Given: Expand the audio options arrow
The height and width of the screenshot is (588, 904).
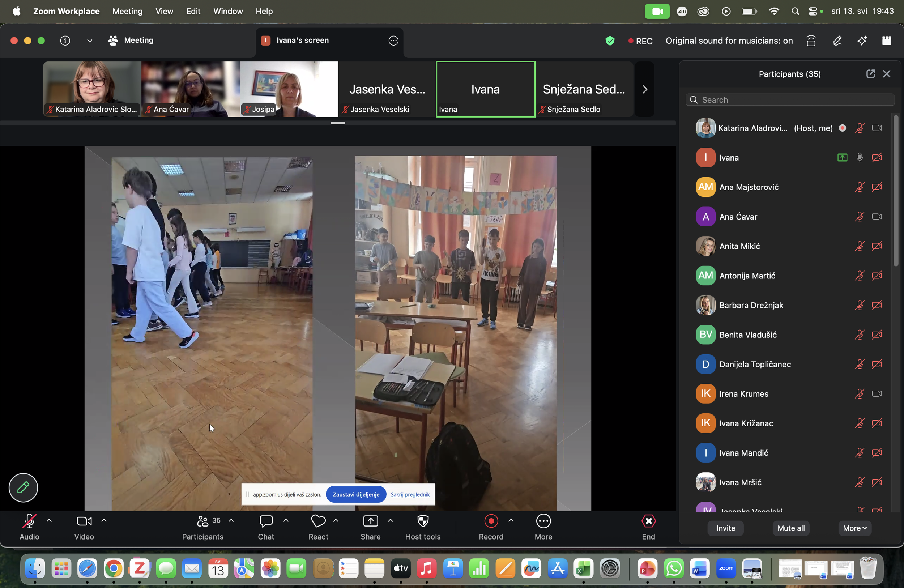Looking at the screenshot, I should [x=49, y=520].
